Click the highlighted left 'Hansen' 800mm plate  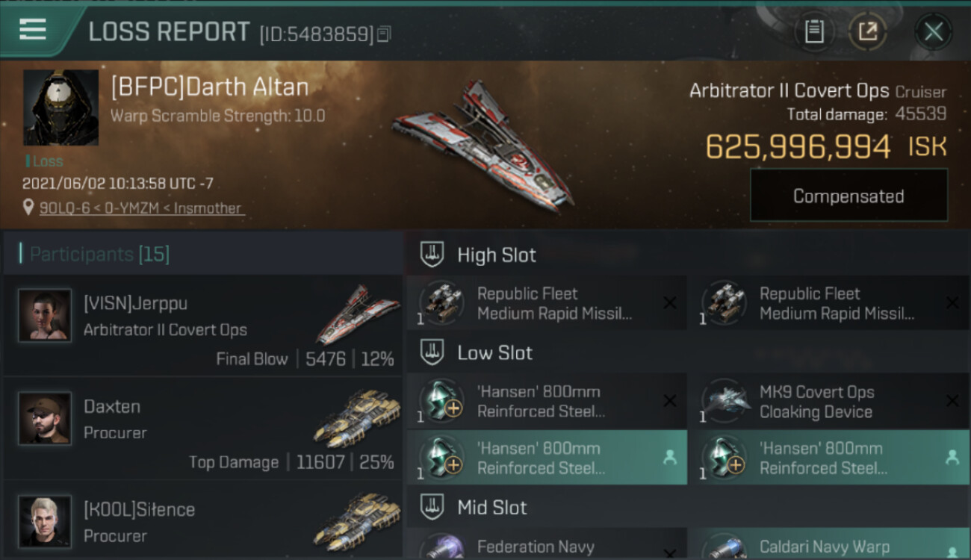[547, 458]
